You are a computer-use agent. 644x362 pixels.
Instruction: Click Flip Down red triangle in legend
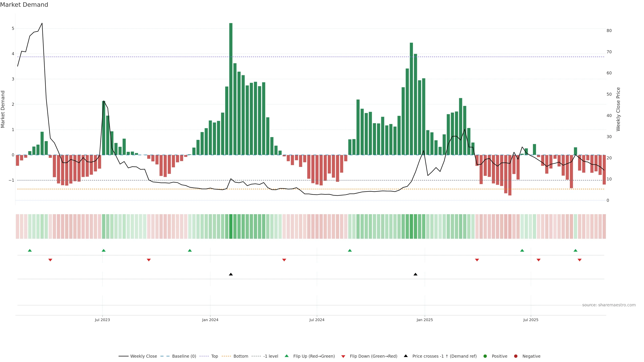pos(343,356)
